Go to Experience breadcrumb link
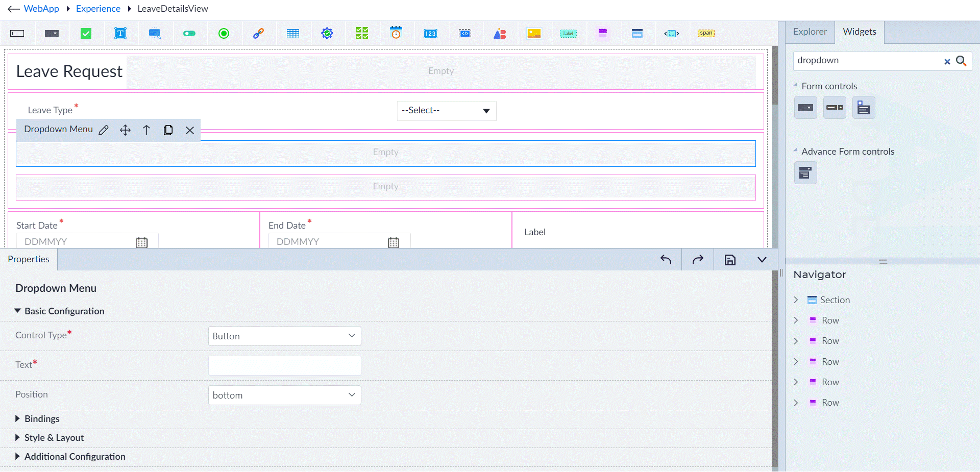The width and height of the screenshot is (980, 472). [x=98, y=9]
